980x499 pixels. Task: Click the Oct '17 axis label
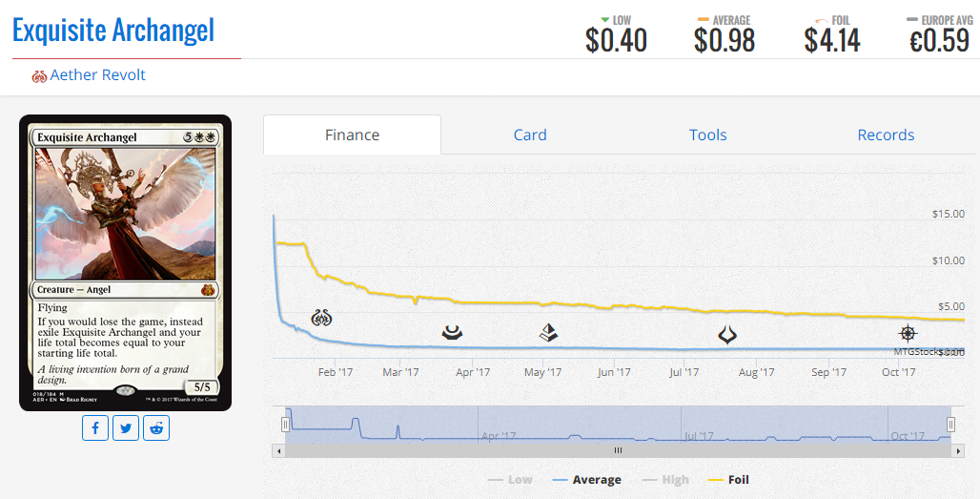tap(899, 372)
